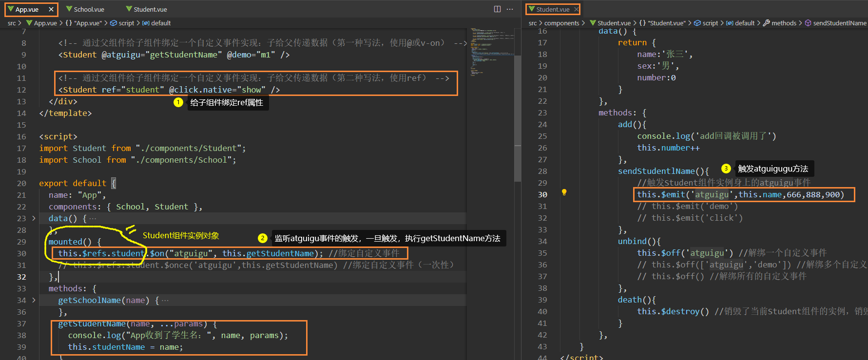Click the App.vue editor vertical scrollbar
868x360 pixels.
point(518,118)
